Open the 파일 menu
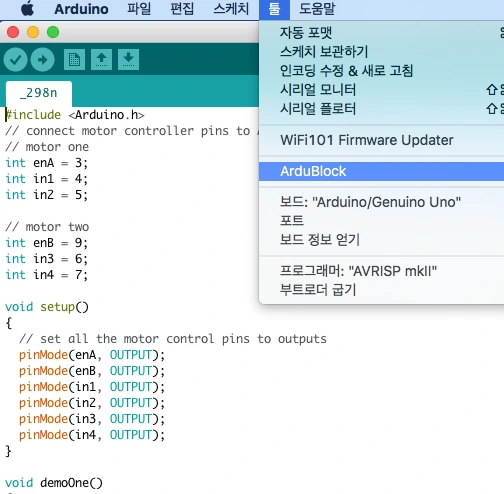Image resolution: width=504 pixels, height=494 pixels. 139,9
